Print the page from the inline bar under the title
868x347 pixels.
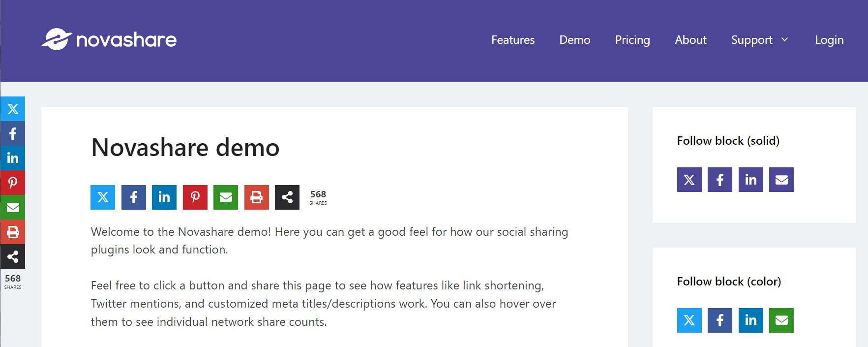tap(257, 197)
